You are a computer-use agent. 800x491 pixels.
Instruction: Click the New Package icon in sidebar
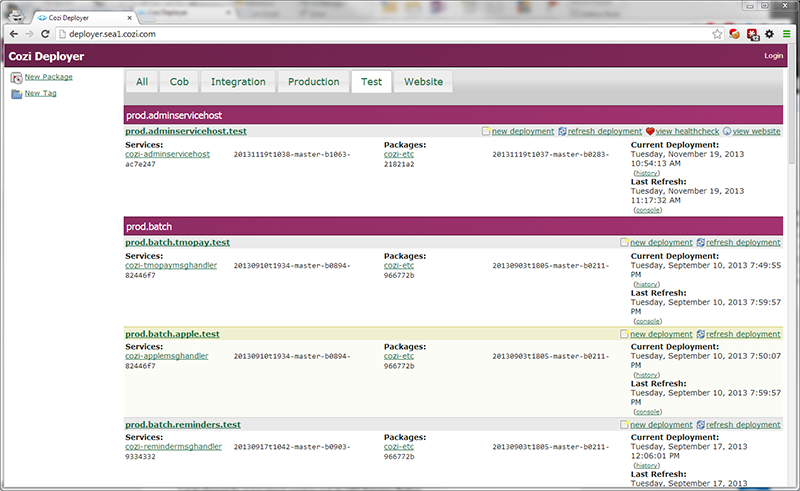[x=17, y=78]
